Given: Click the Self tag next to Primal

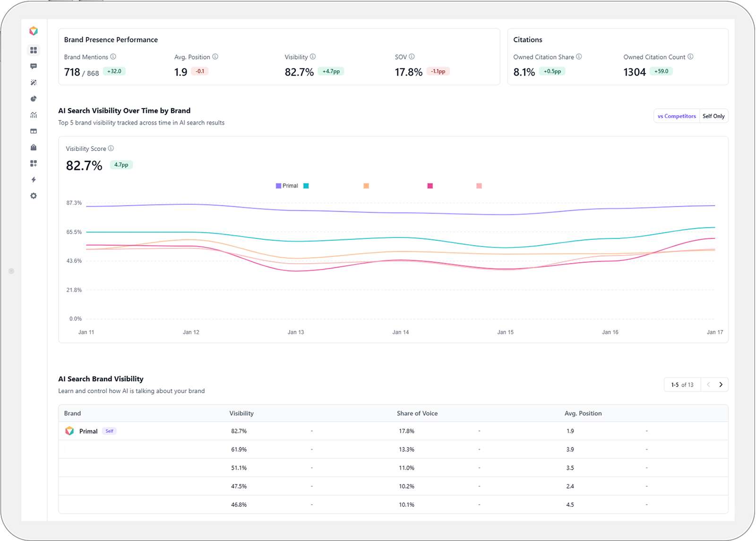Looking at the screenshot, I should 109,431.
